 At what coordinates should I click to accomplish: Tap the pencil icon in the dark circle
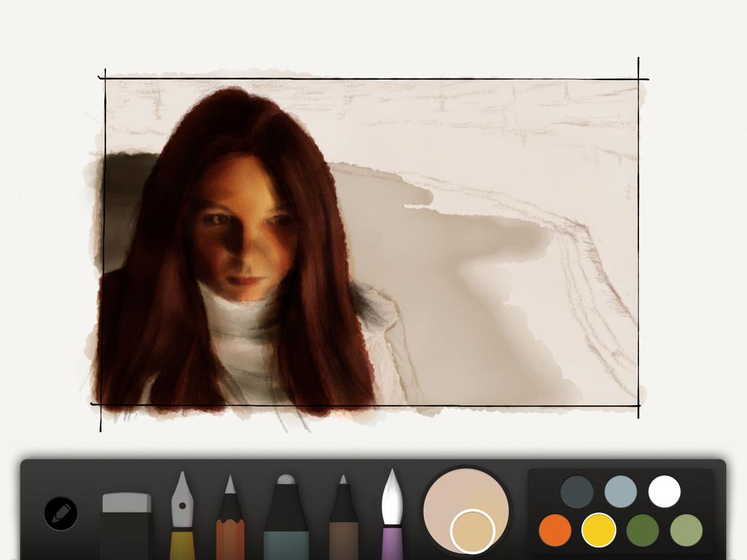[x=60, y=514]
